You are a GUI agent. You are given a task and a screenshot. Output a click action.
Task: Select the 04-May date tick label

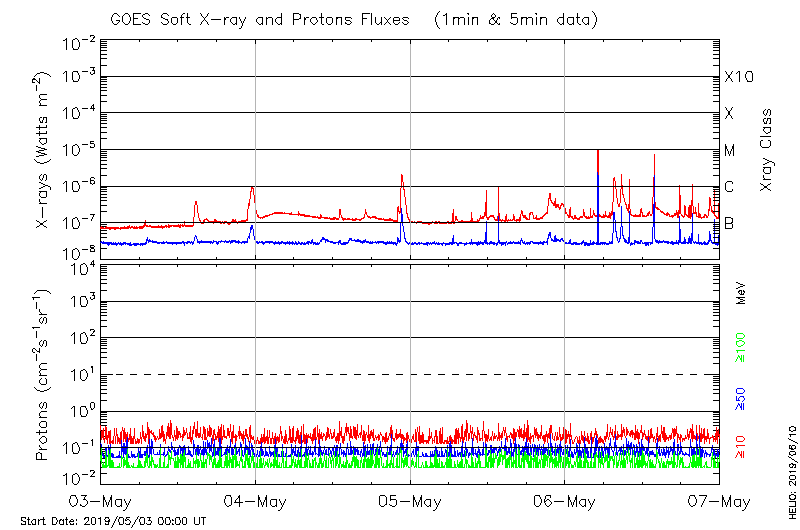(x=255, y=500)
